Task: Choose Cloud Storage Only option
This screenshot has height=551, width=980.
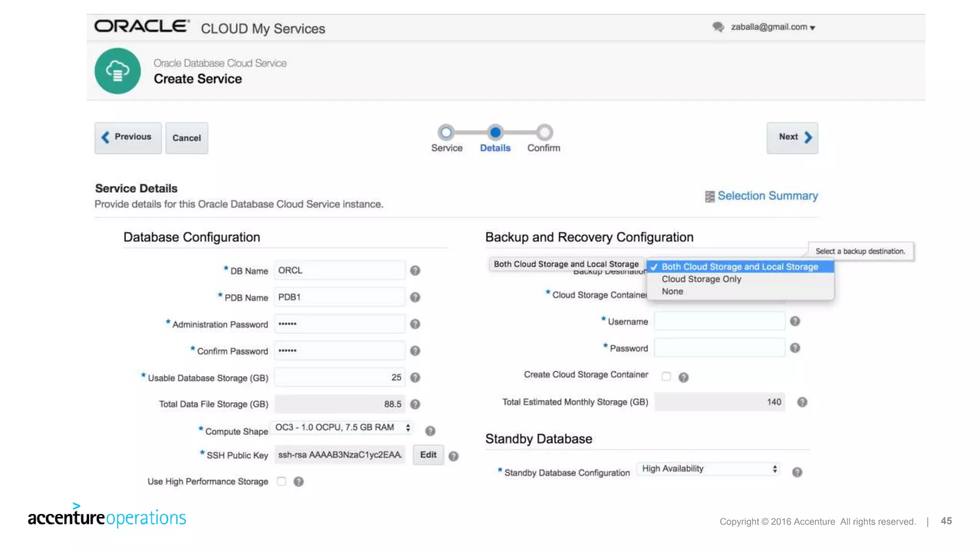Action: (701, 279)
